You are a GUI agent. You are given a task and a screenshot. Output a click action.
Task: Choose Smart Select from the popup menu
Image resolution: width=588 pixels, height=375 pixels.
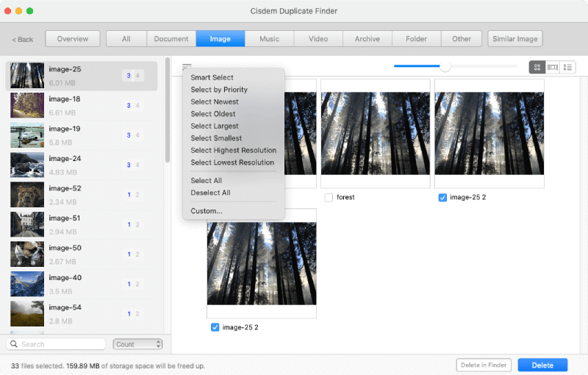pos(212,77)
